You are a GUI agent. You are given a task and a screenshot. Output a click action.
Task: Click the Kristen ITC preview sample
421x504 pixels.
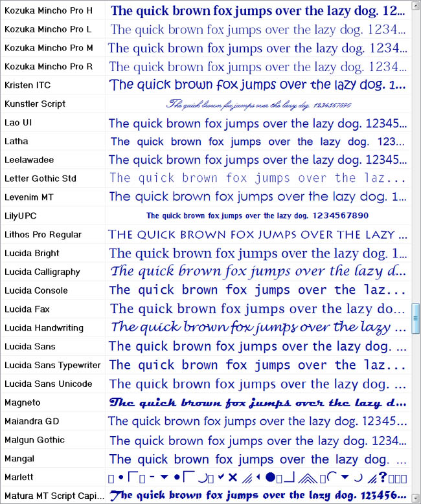point(258,85)
